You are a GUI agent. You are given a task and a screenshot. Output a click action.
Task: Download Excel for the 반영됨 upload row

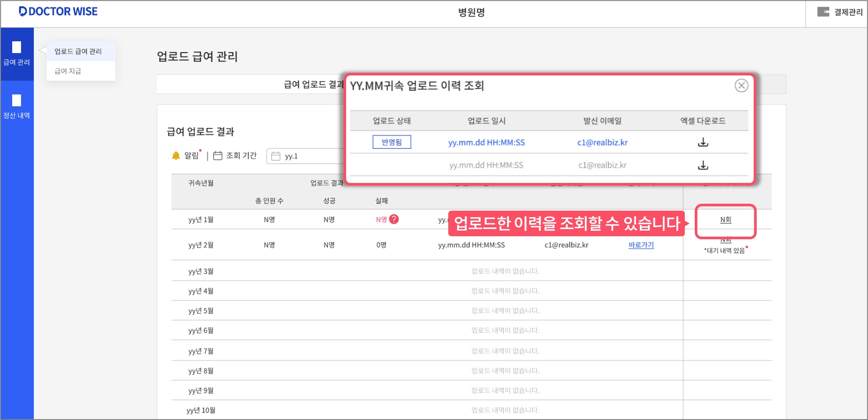[703, 142]
